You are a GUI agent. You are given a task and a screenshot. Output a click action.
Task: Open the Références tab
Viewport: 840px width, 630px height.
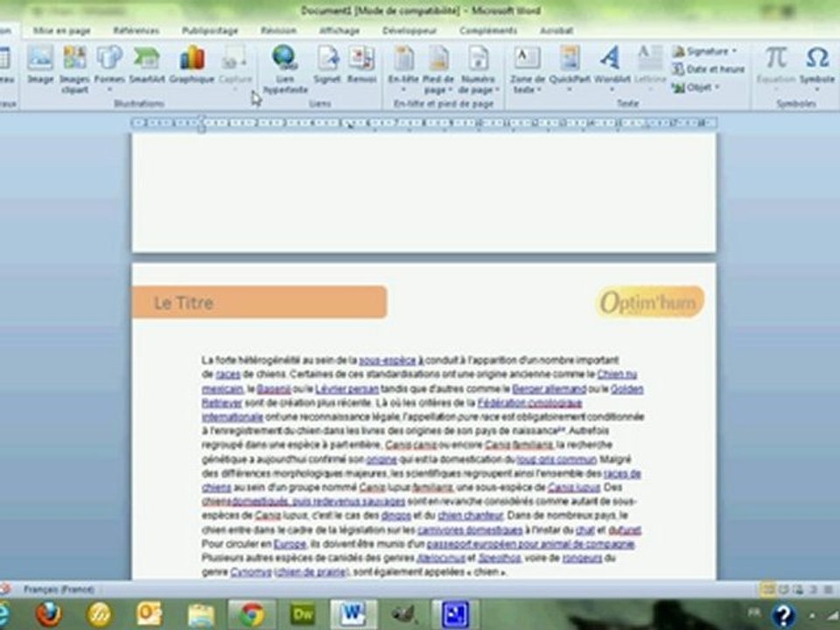pyautogui.click(x=136, y=31)
